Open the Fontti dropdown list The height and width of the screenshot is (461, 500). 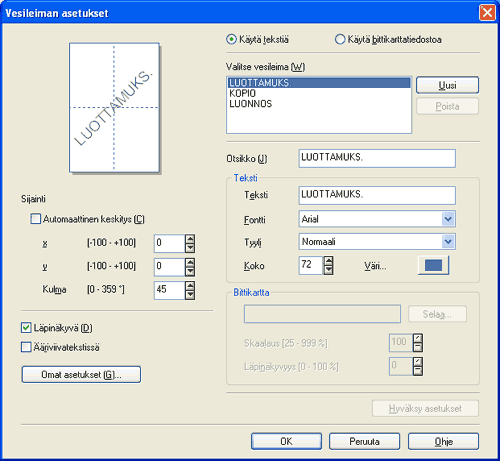(x=448, y=219)
